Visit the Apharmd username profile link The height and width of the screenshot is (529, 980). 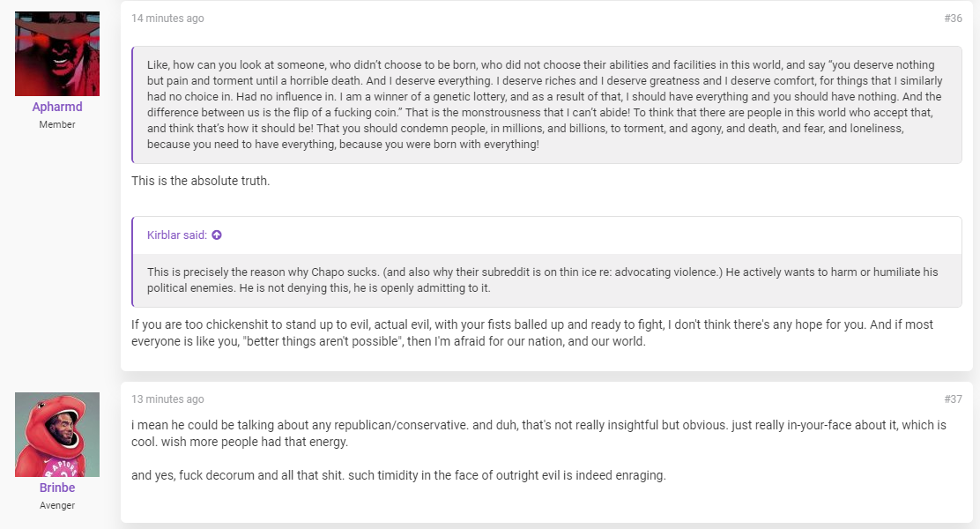pos(57,107)
